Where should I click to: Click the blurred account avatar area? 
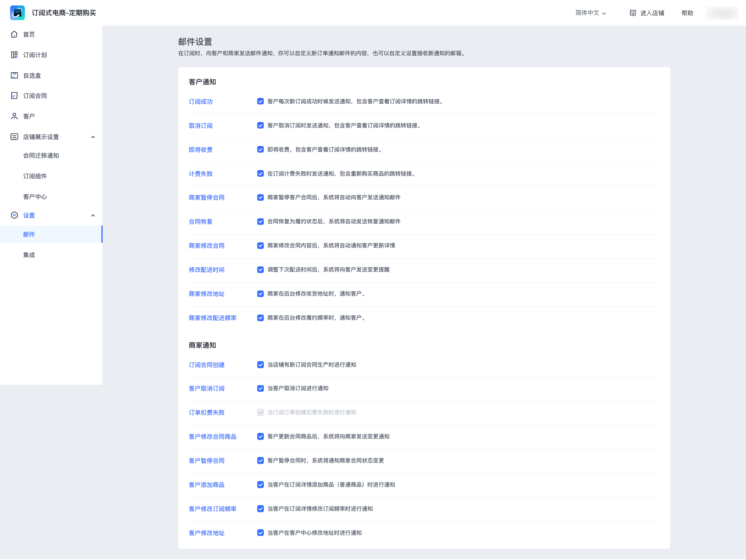click(722, 13)
